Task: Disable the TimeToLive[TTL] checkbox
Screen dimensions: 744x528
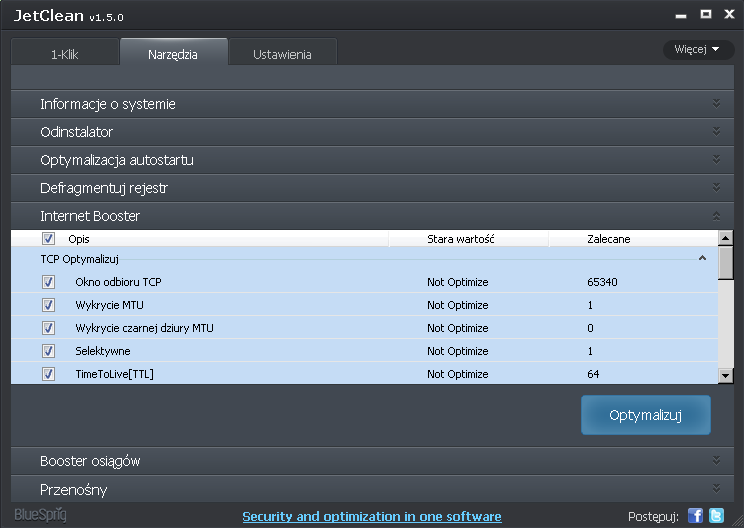Action: coord(49,374)
